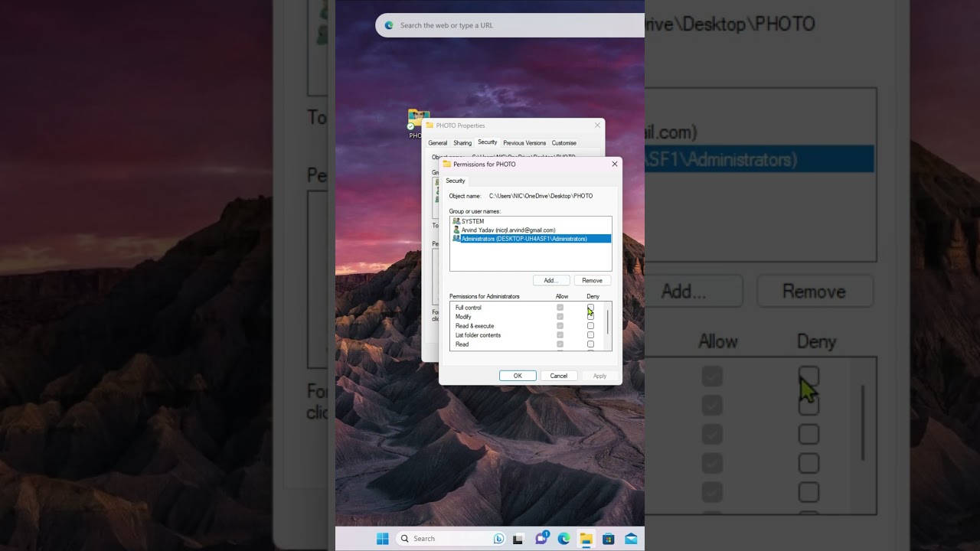Click the Arvind Yadav user icon in the list

point(456,230)
